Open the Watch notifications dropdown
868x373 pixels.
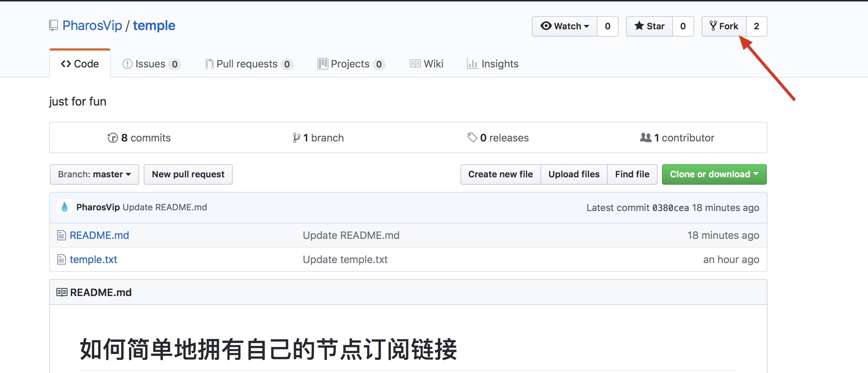point(565,26)
